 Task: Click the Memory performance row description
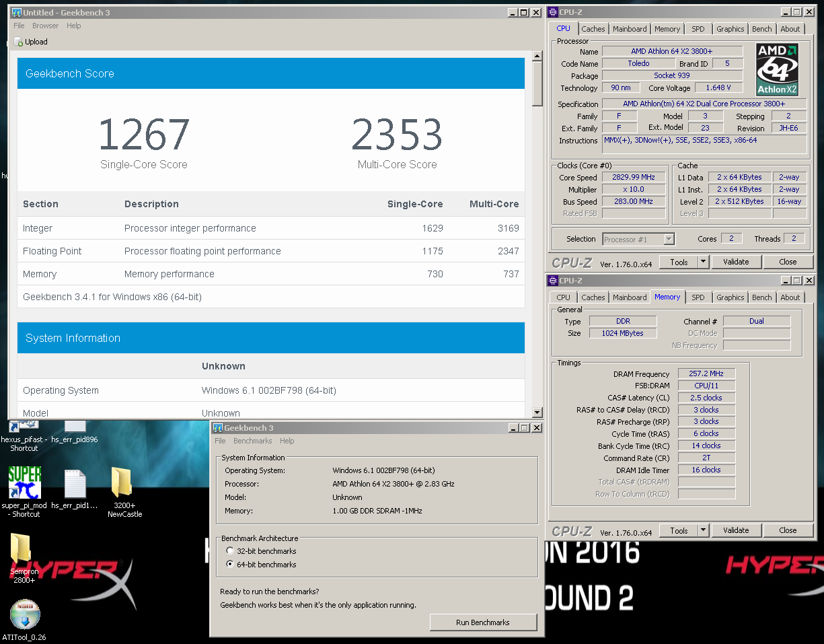pos(170,274)
